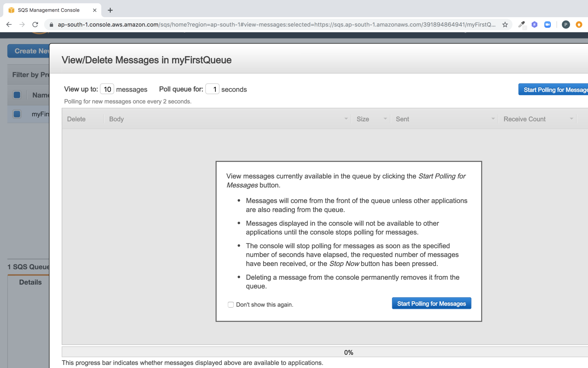This screenshot has width=588, height=368.
Task: Toggle the select-all queues checkbox
Action: click(17, 95)
